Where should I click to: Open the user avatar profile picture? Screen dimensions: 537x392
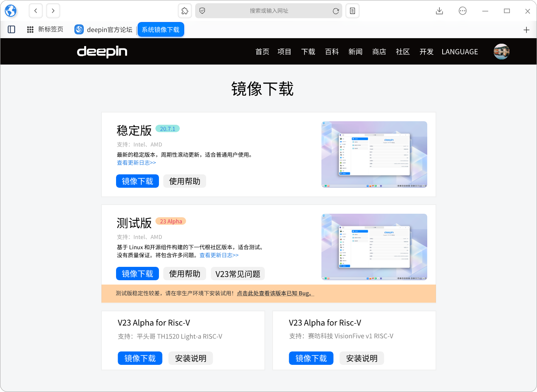(x=502, y=52)
